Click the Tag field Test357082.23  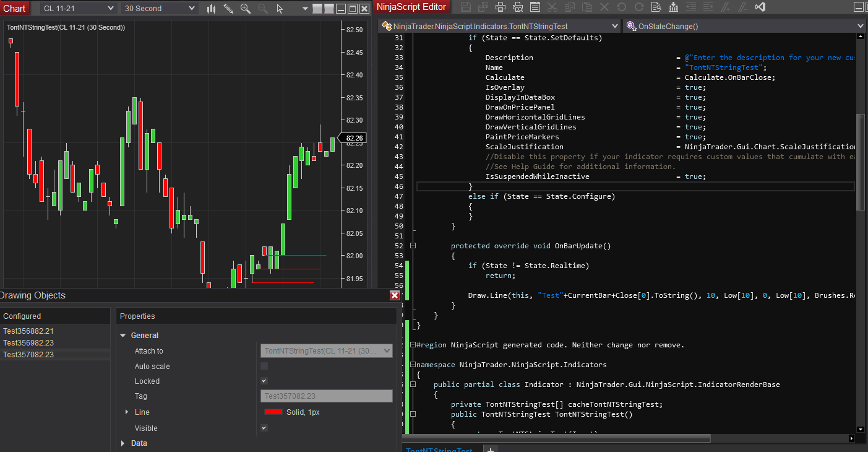pos(327,396)
